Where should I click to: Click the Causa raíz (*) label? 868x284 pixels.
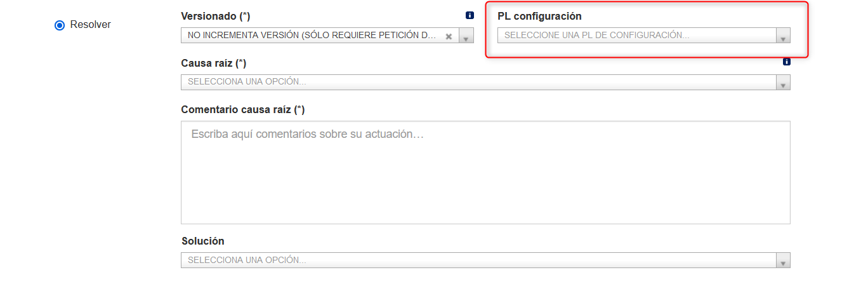click(213, 63)
